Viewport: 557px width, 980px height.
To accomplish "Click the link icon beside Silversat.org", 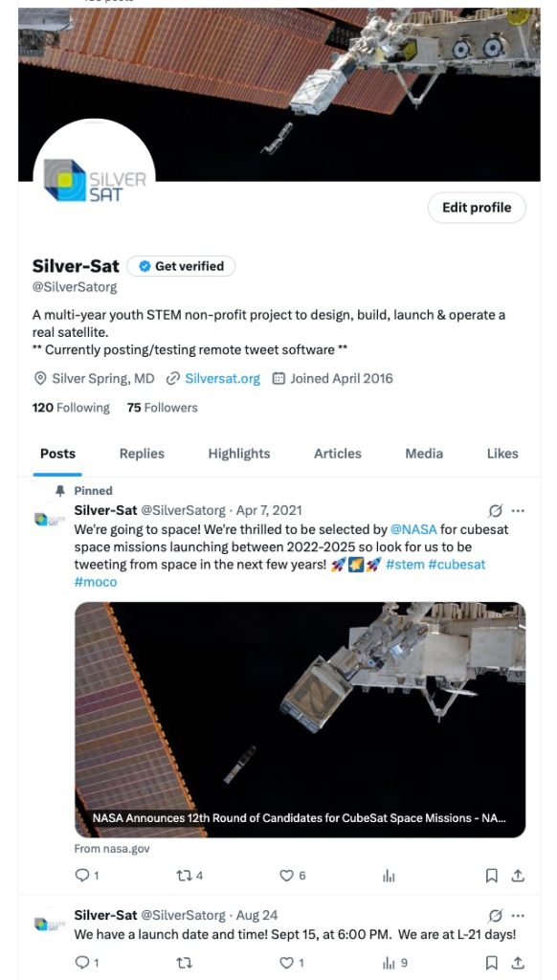I will 170,378.
